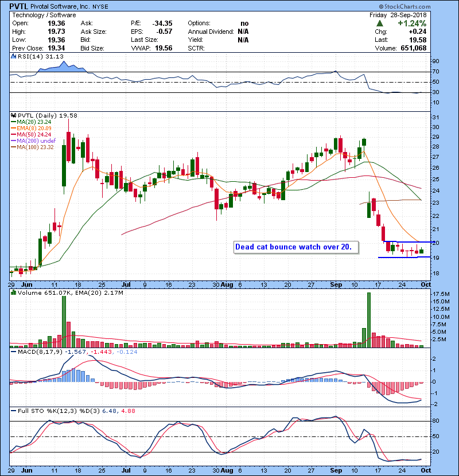Image resolution: width=459 pixels, height=476 pixels.
Task: Click the StockCharts.com copyright label
Action: click(404, 6)
